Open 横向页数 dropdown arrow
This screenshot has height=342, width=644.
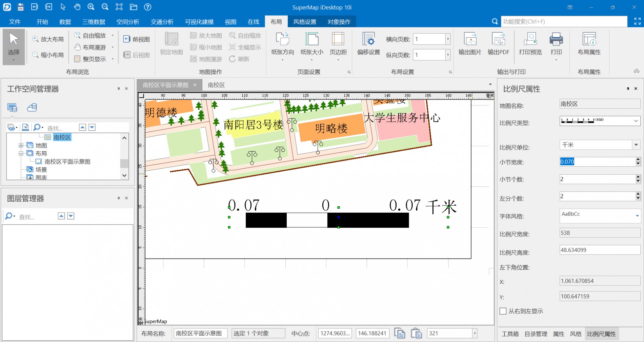coord(448,39)
